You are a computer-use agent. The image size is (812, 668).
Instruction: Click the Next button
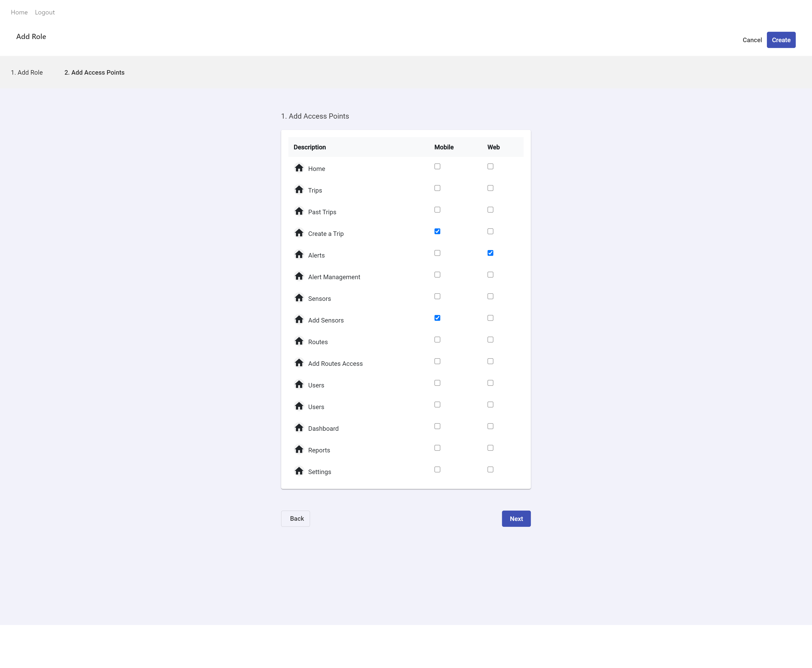(516, 519)
